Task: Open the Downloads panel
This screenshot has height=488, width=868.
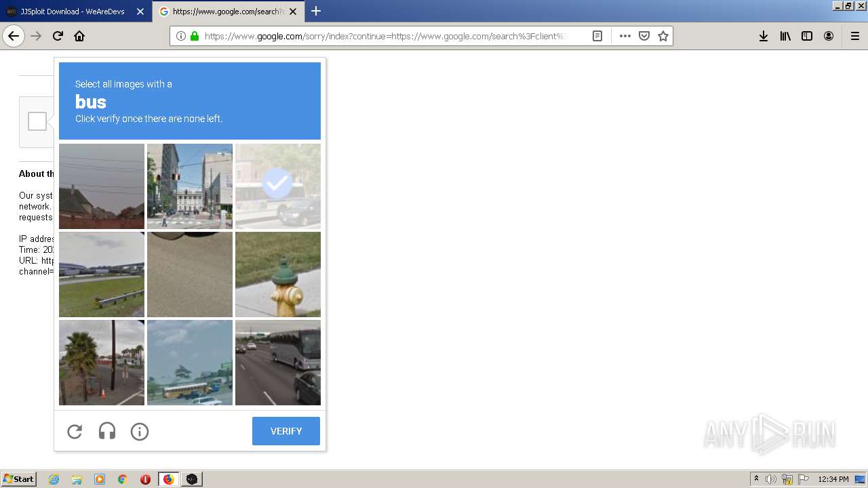Action: 764,36
